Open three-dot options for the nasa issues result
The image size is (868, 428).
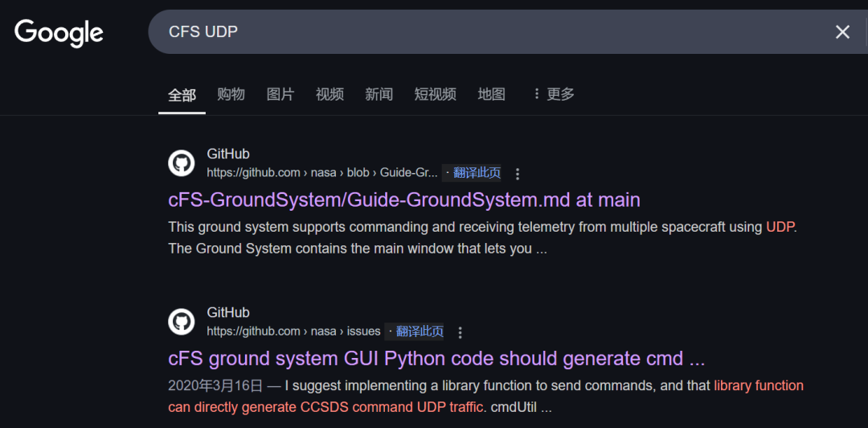pyautogui.click(x=460, y=332)
